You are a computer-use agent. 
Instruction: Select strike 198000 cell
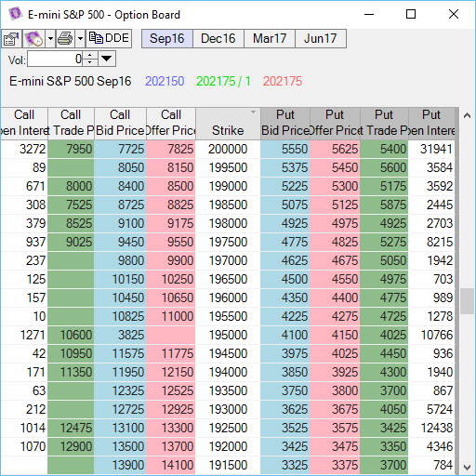tap(228, 224)
